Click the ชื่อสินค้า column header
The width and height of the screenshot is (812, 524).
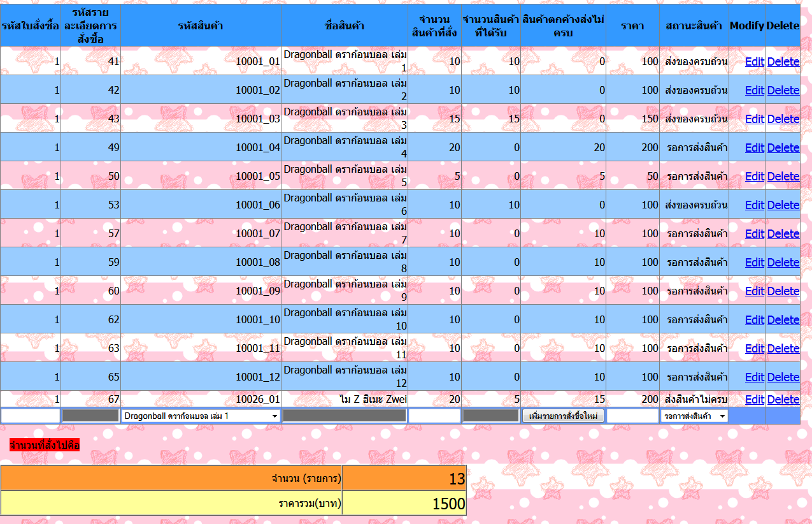(x=345, y=26)
